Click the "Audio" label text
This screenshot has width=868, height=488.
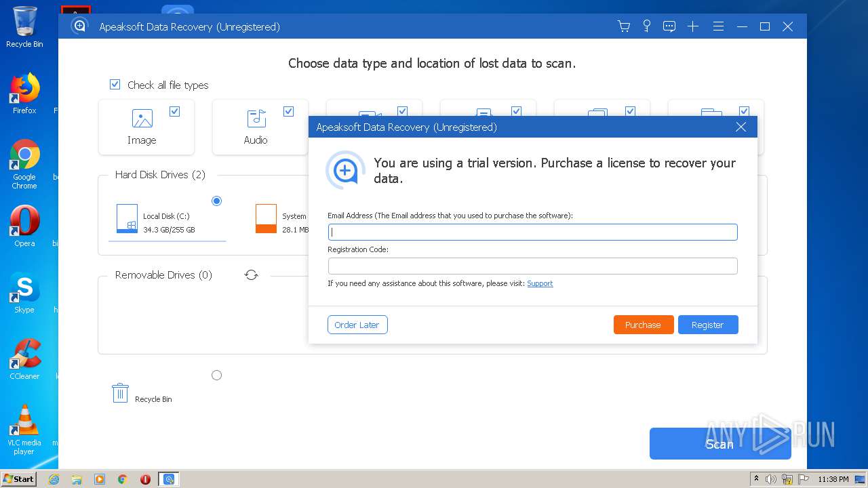256,140
